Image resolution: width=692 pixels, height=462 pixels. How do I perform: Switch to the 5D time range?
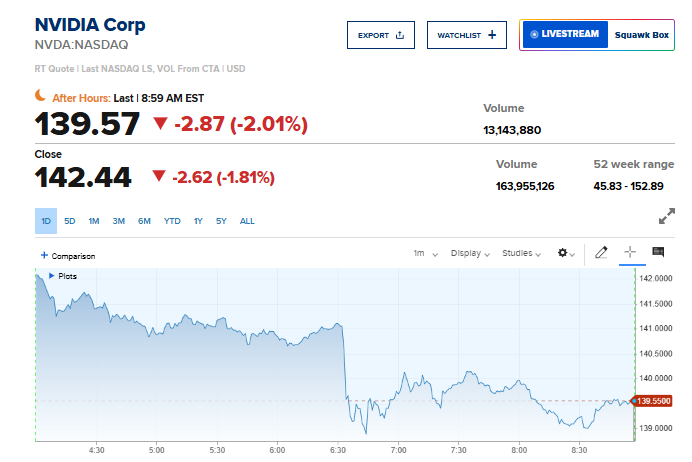click(70, 221)
